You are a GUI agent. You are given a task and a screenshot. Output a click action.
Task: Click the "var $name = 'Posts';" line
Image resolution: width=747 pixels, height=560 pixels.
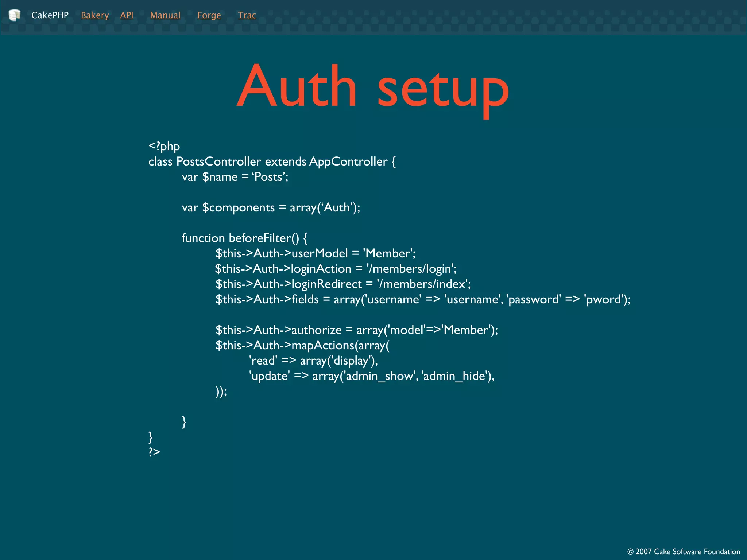[235, 177]
